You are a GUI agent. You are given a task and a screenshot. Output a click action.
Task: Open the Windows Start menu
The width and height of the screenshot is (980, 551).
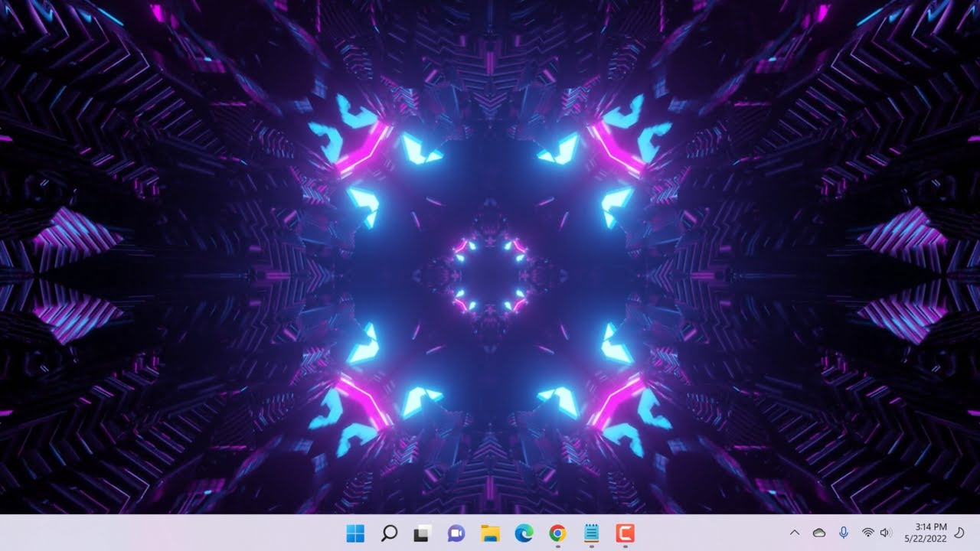pos(355,533)
